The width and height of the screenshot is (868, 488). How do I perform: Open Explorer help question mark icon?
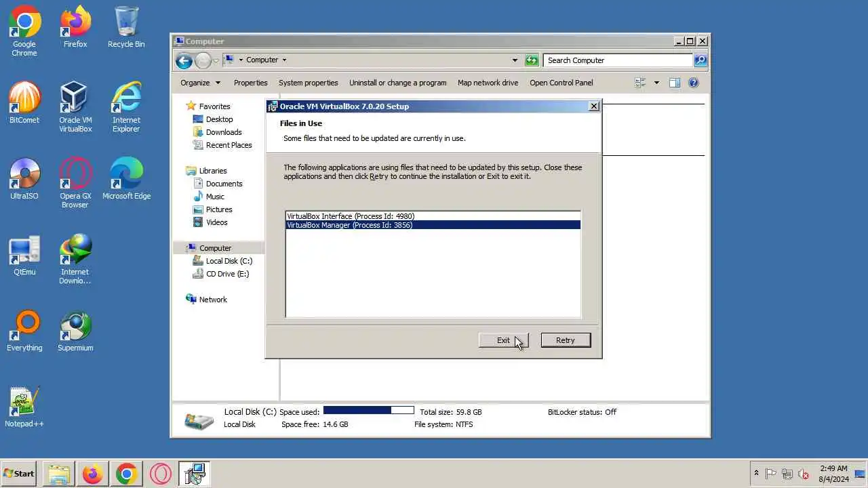693,83
